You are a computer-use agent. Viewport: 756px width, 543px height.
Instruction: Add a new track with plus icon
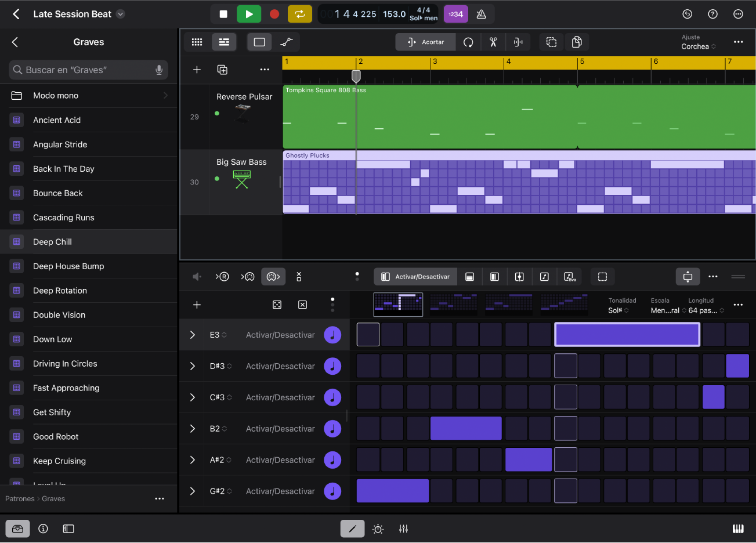(x=197, y=70)
